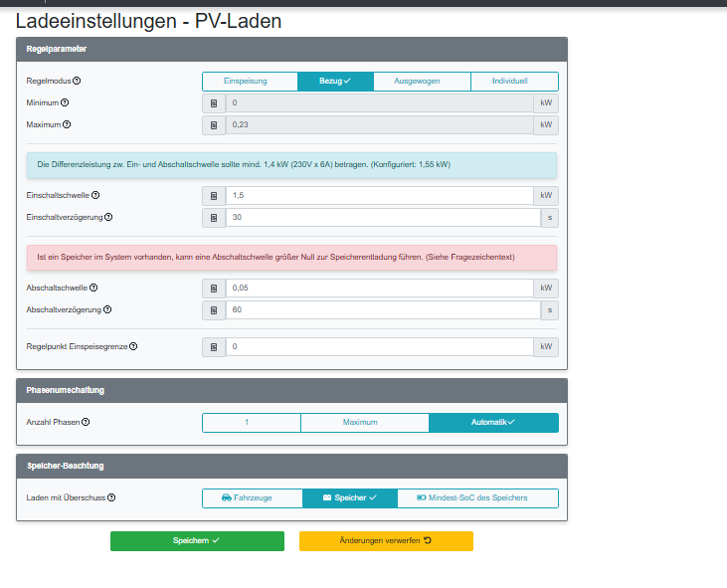727x588 pixels.
Task: Click the blue Differenzleistung info notice
Action: point(291,165)
